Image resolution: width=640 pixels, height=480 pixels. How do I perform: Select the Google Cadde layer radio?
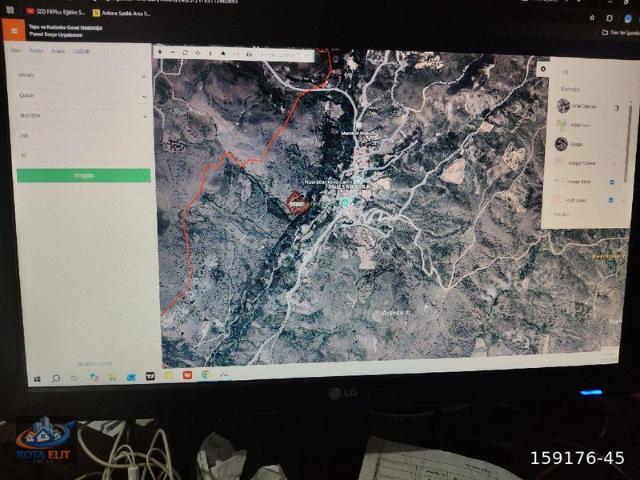coord(613,163)
